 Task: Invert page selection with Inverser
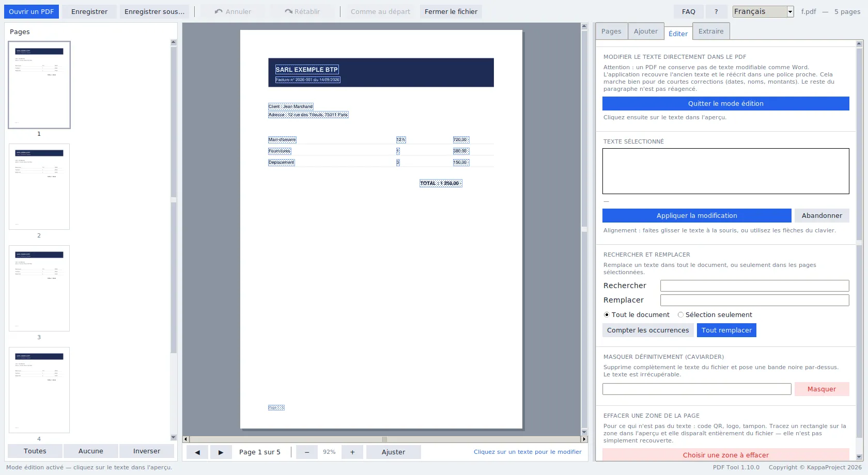[x=147, y=451]
